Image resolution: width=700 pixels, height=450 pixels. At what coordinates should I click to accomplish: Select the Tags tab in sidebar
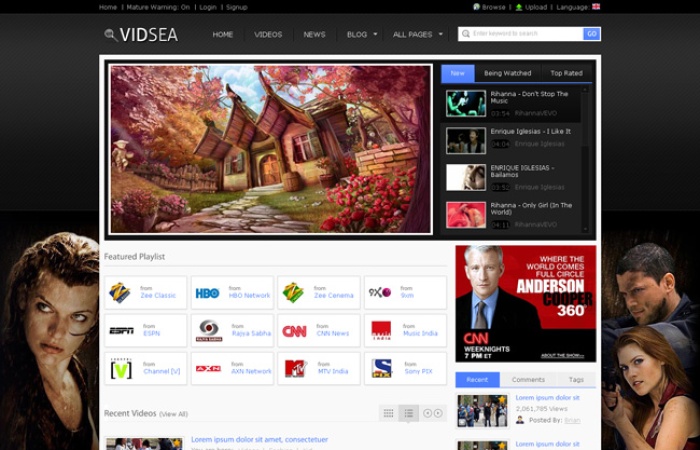tap(576, 379)
